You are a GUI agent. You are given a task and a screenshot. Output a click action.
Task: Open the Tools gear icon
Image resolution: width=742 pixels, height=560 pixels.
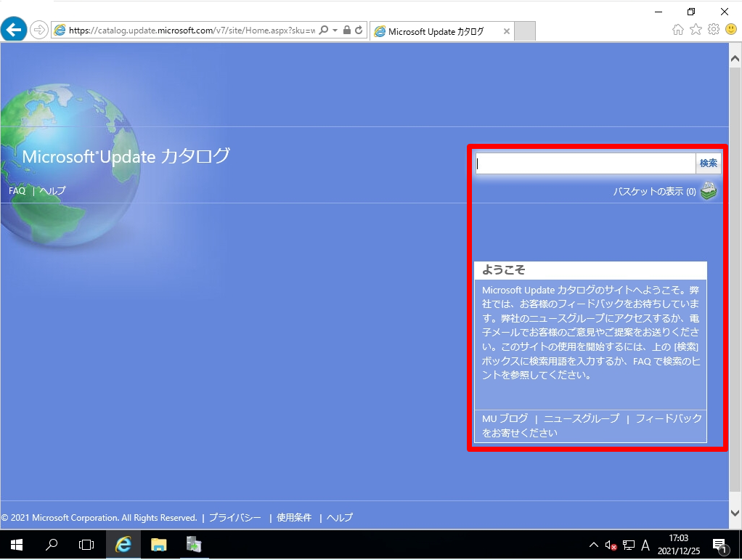pos(714,29)
